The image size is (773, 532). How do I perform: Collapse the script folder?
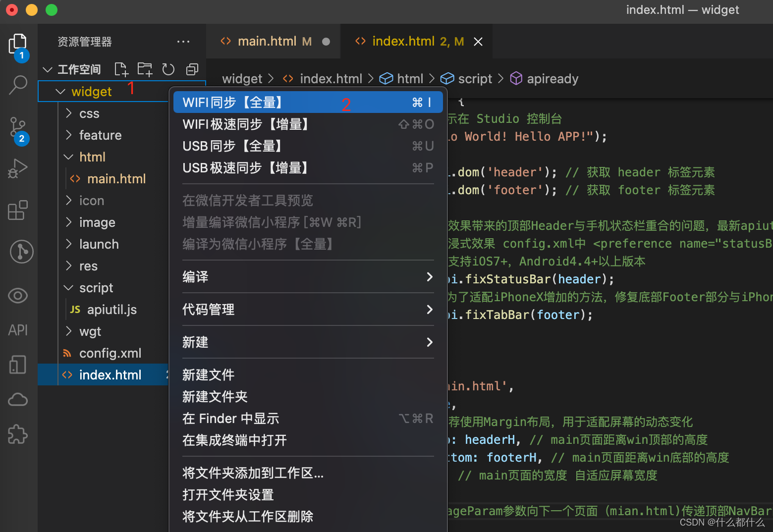[69, 288]
